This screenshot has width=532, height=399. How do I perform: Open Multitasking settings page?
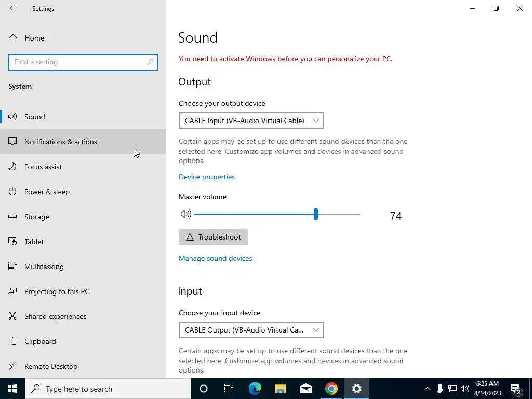coord(83,267)
